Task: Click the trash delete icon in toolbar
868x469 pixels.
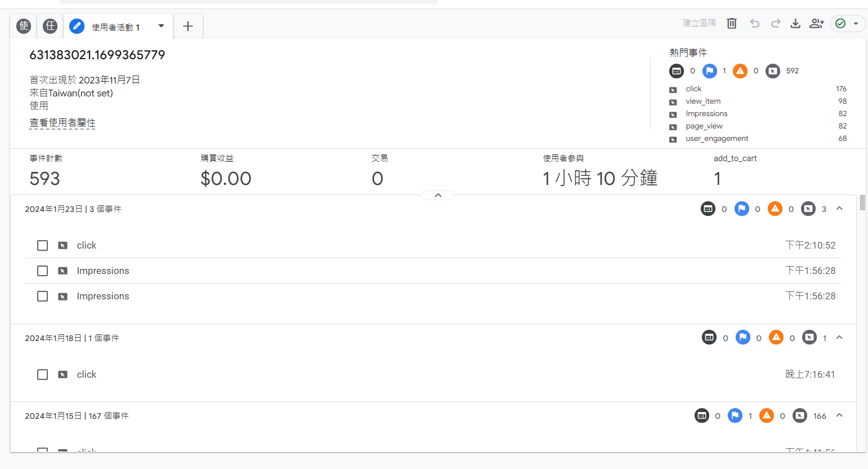Action: pyautogui.click(x=732, y=24)
